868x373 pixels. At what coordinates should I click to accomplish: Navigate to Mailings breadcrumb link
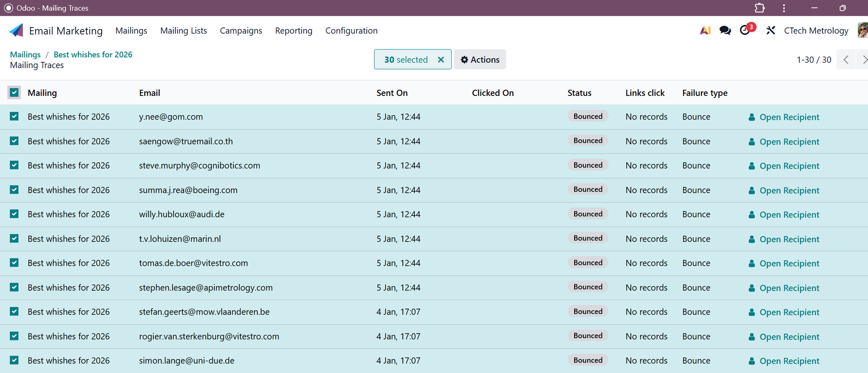25,54
